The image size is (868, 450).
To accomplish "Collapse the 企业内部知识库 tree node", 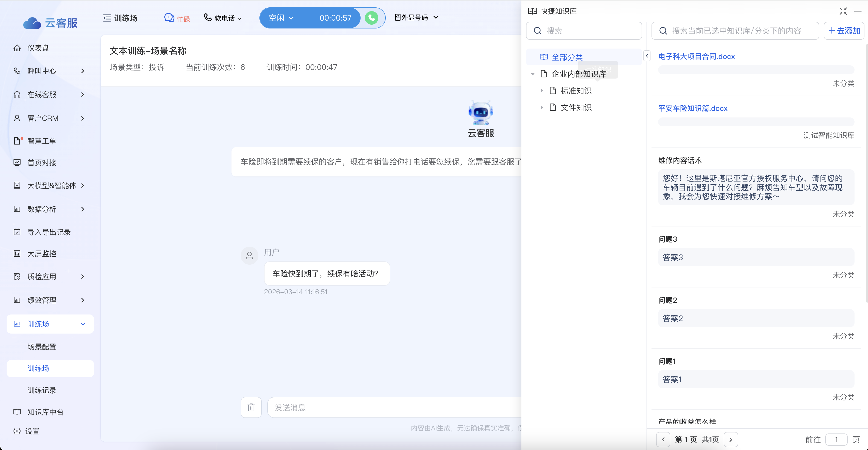I will point(533,74).
